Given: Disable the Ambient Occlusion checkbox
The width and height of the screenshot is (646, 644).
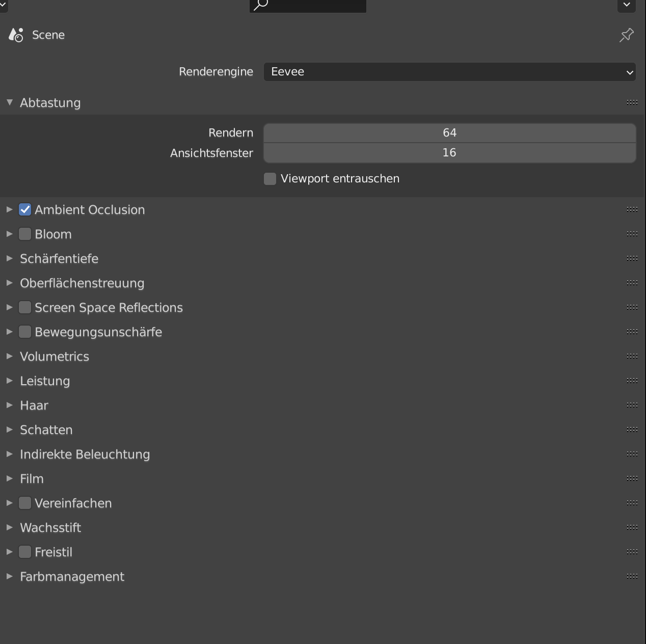Looking at the screenshot, I should 25,209.
